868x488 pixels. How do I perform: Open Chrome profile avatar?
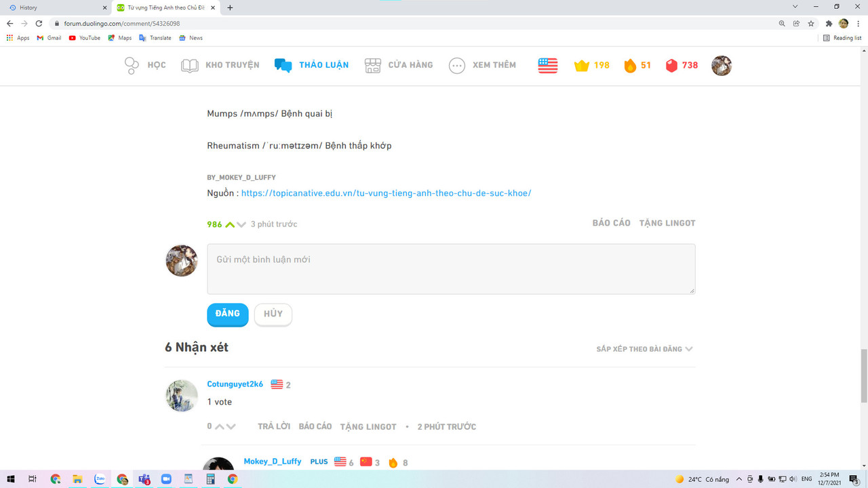[844, 23]
